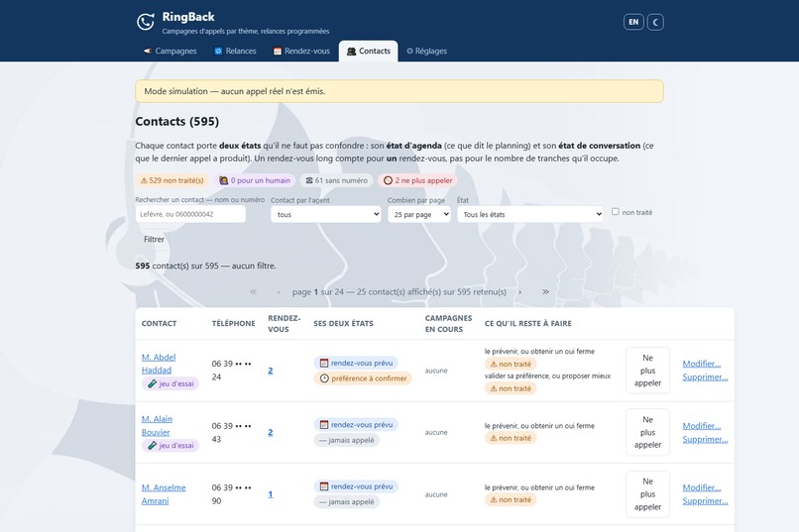Click Modifier link for Alain Bouvier
The height and width of the screenshot is (532, 799).
point(702,426)
